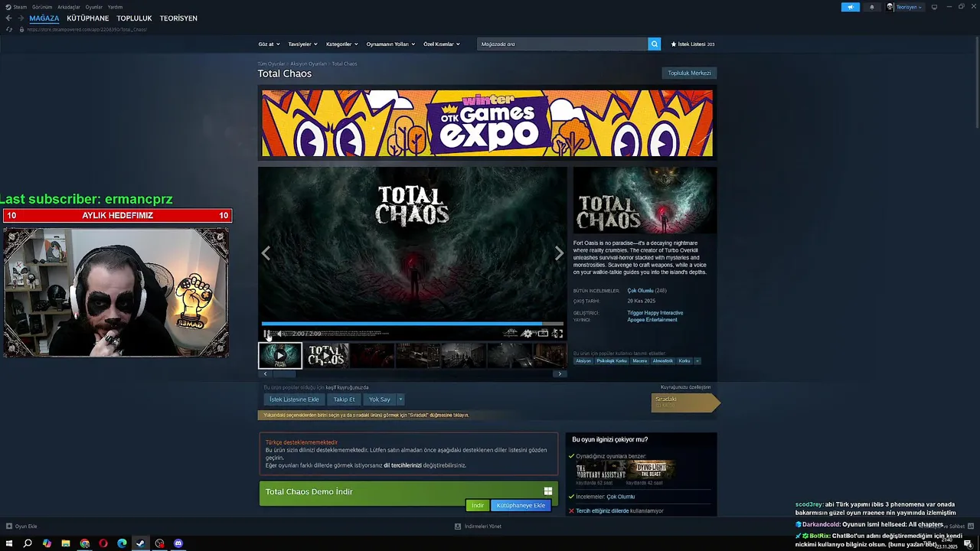Image resolution: width=980 pixels, height=551 pixels.
Task: Open the Arkadaşlar menu
Action: coord(69,7)
